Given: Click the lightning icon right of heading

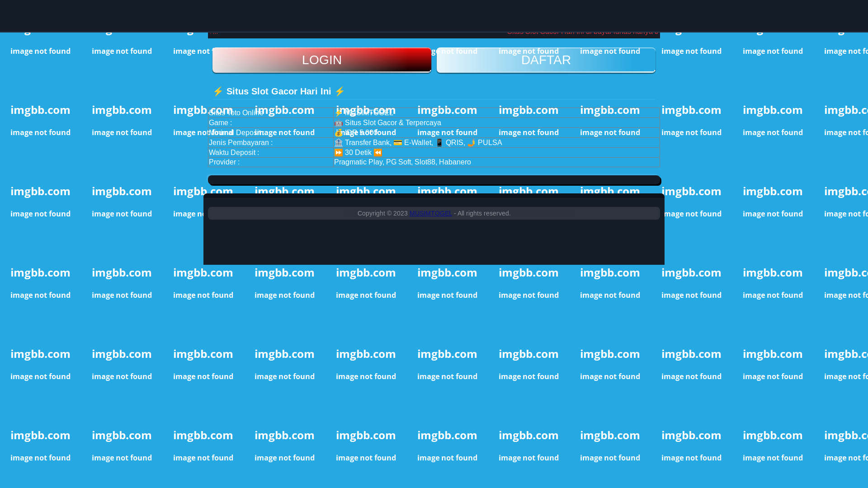Looking at the screenshot, I should (x=340, y=91).
